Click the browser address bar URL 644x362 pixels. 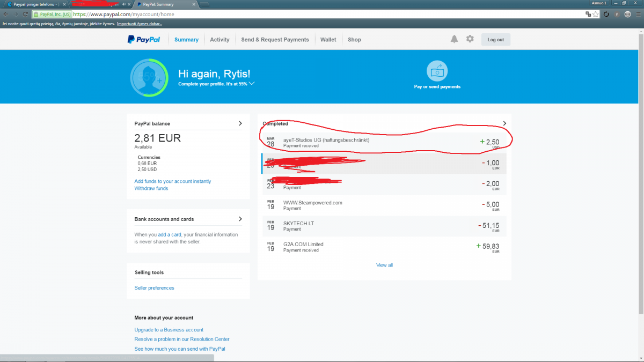[123, 14]
